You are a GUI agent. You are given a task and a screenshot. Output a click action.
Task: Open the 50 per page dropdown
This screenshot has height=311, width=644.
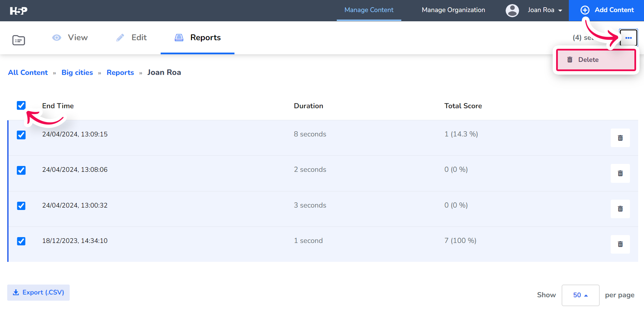(x=580, y=295)
